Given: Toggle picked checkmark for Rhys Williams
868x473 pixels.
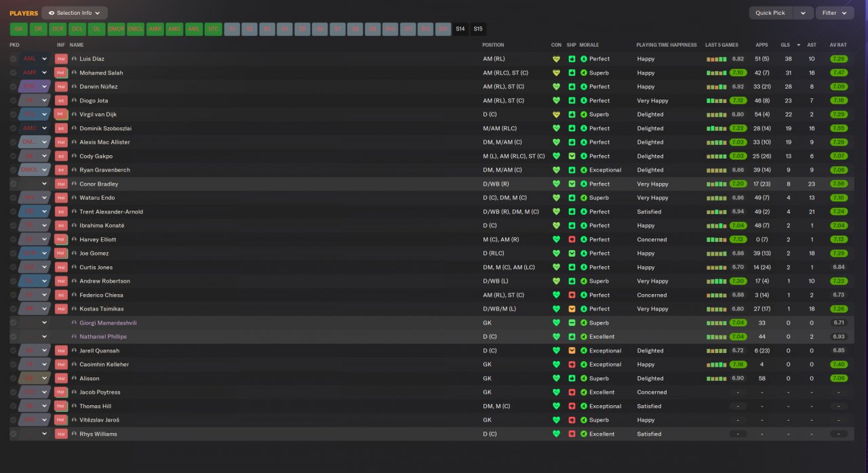Looking at the screenshot, I should [x=14, y=434].
